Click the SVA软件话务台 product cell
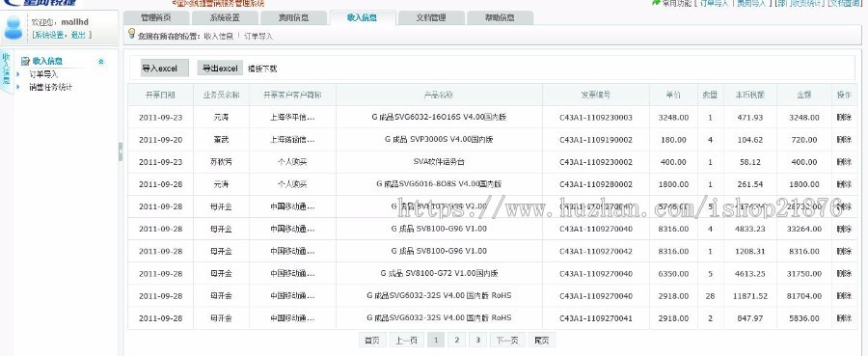This screenshot has width=868, height=356. pyautogui.click(x=439, y=162)
